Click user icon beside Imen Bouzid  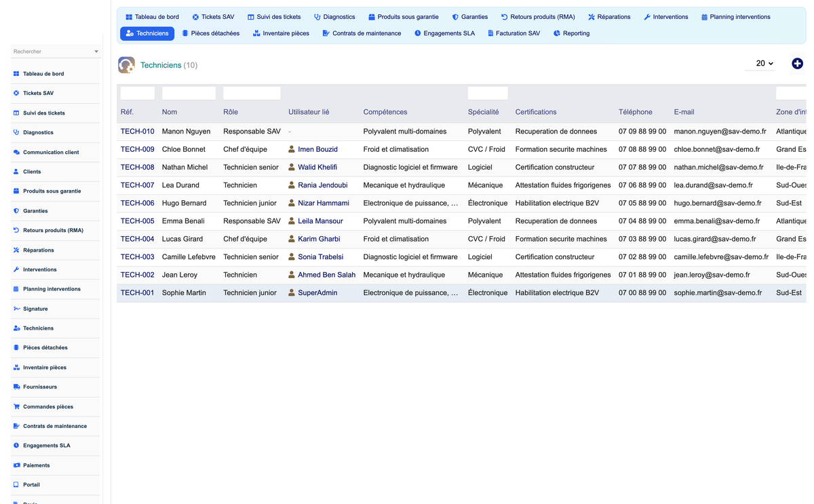292,149
